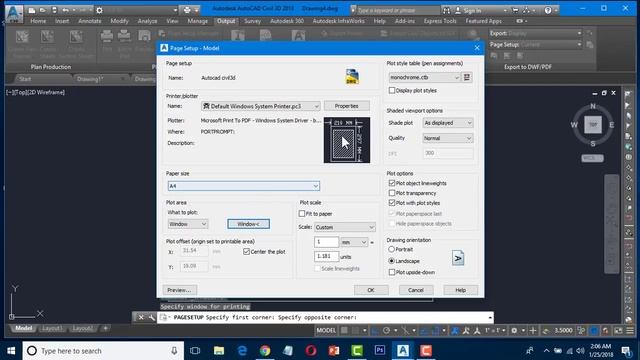Screen dimensions: 640x360
Task: Click the customization menu icon in status bar
Action: (630, 330)
